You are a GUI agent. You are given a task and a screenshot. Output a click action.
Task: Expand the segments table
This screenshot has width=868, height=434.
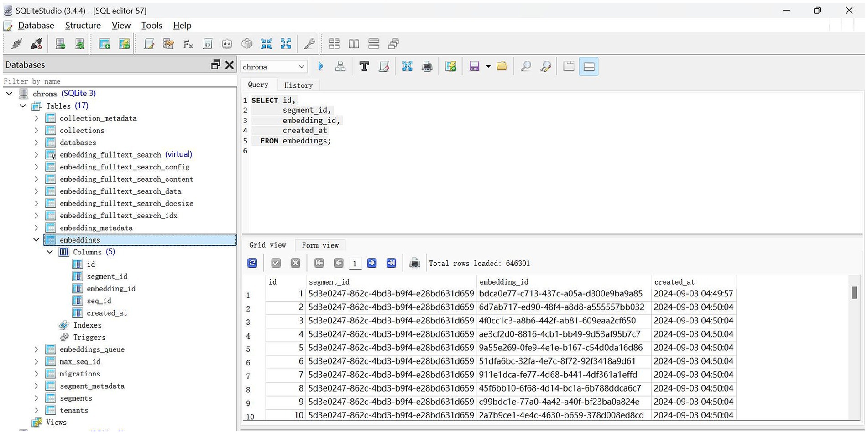(37, 398)
